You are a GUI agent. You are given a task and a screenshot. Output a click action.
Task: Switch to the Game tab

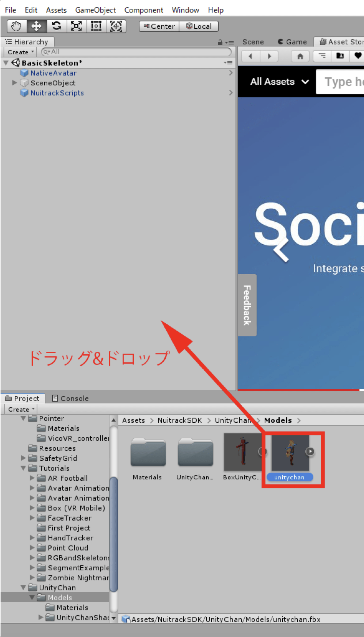pyautogui.click(x=292, y=42)
